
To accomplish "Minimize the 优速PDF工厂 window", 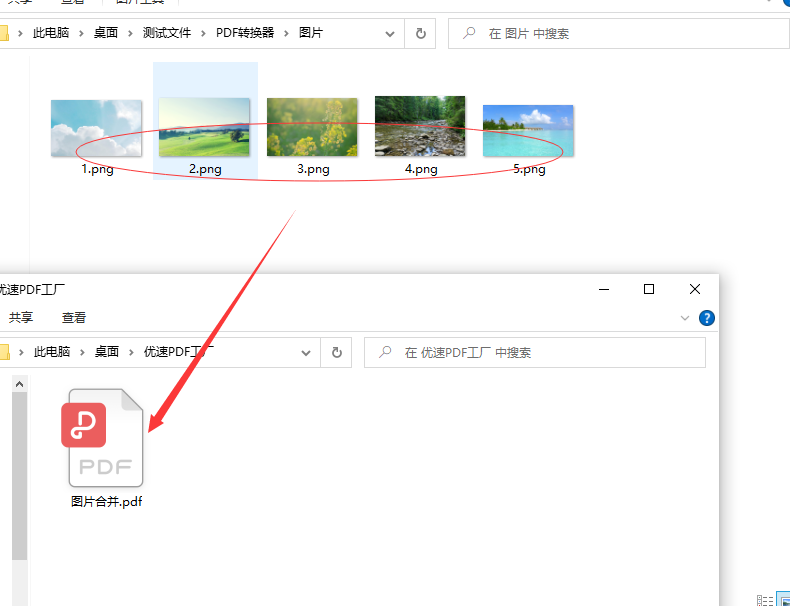I will coord(604,289).
